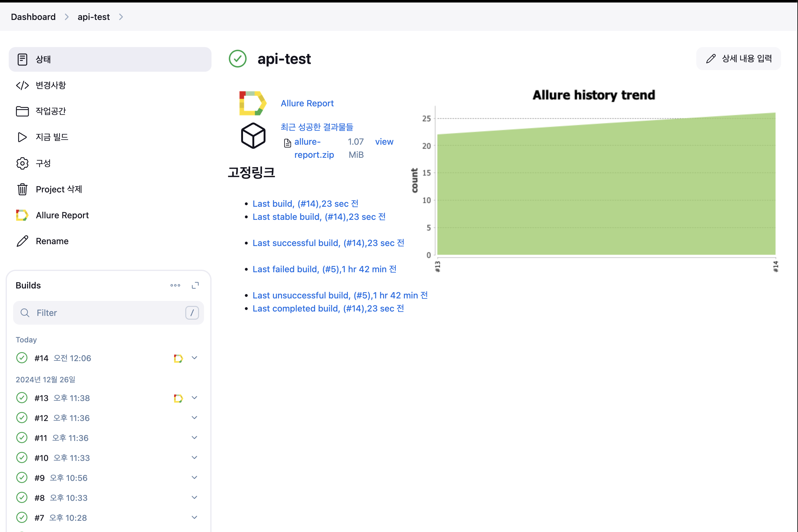Open build #8 from builds list

[39, 498]
